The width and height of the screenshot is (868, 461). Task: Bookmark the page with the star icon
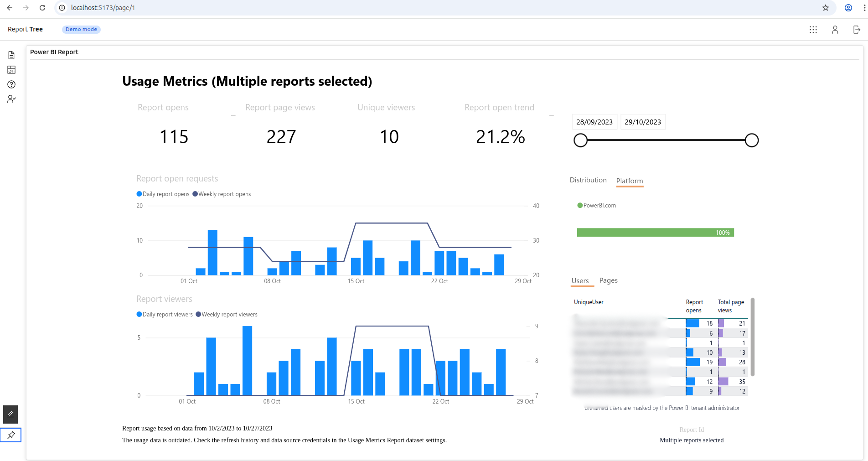[826, 8]
